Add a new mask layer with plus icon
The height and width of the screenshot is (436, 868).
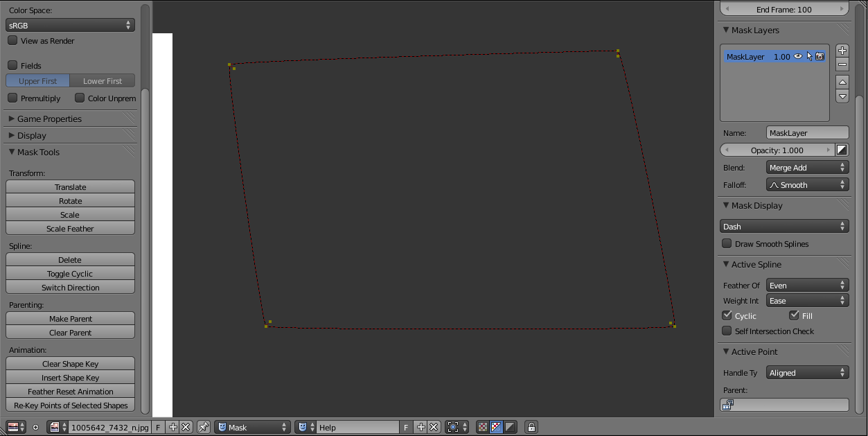(x=842, y=50)
